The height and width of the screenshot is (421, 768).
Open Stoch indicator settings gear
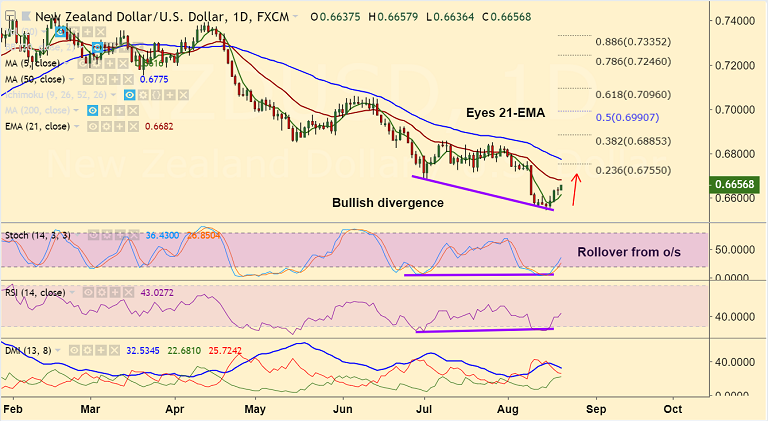tap(106, 235)
